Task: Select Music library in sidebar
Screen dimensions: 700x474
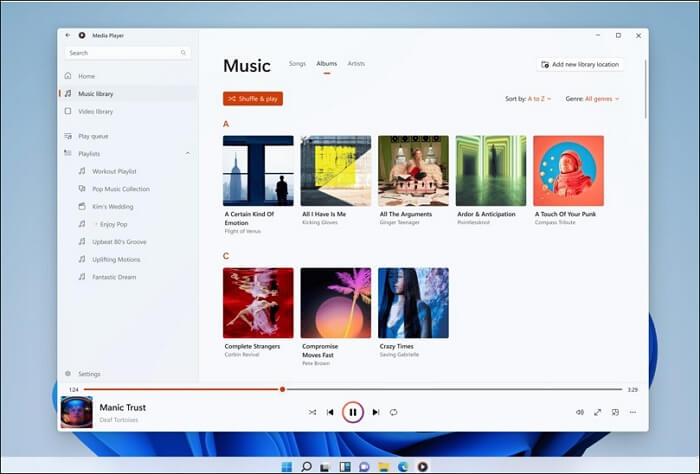Action: pyautogui.click(x=128, y=94)
